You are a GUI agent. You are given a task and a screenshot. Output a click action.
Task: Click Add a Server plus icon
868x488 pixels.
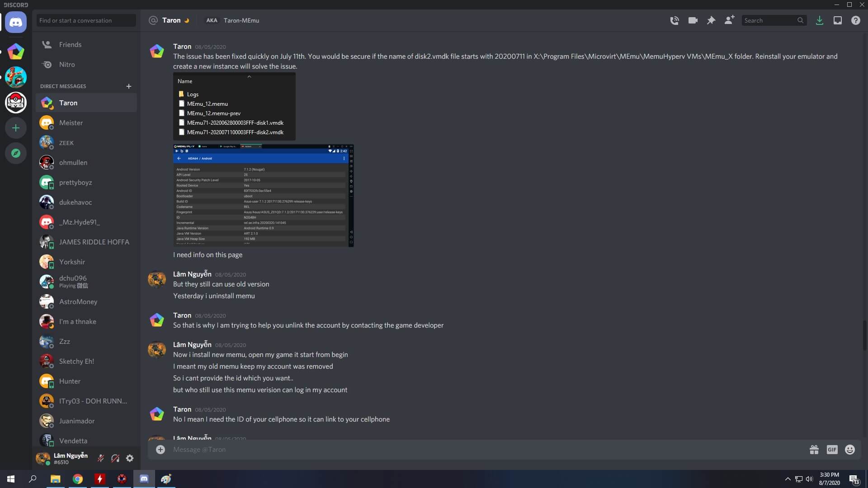tap(16, 128)
